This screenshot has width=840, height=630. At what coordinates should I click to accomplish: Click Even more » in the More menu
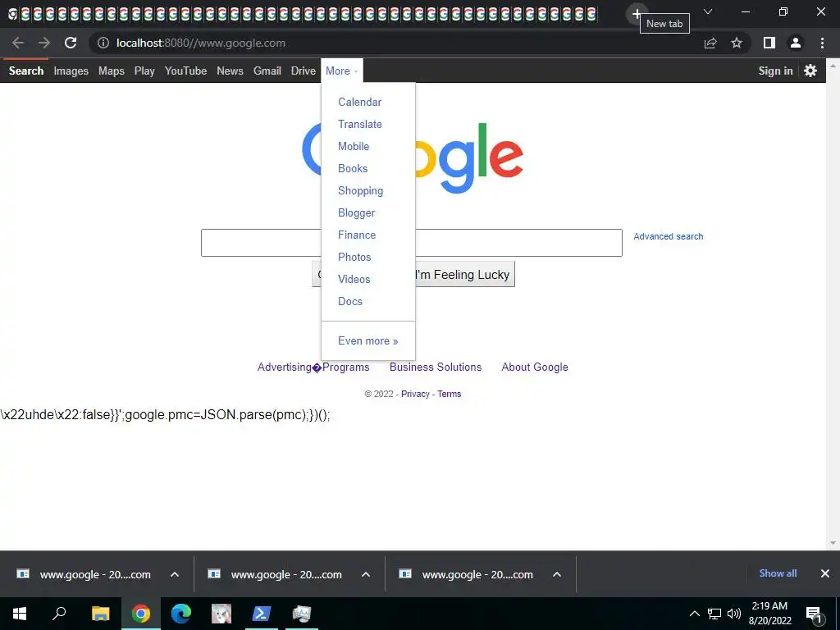point(368,340)
